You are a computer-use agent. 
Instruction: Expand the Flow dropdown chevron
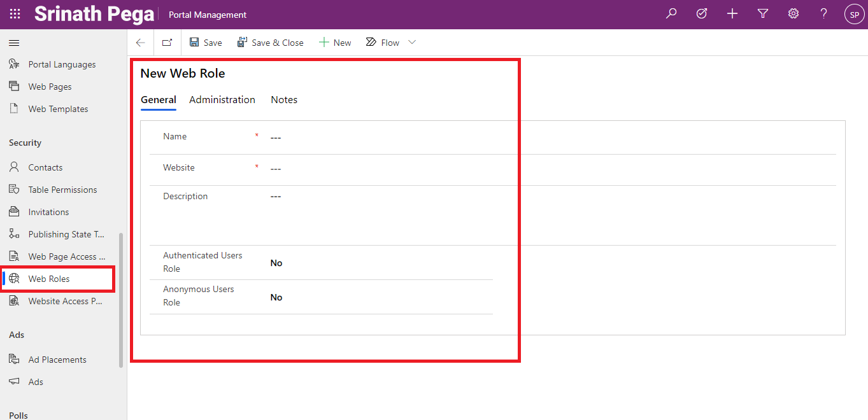point(412,43)
